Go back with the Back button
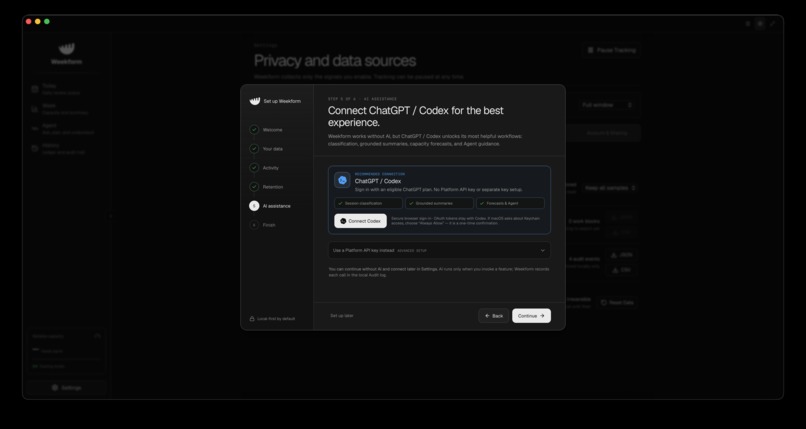Viewport: 806px width, 429px height. (493, 316)
